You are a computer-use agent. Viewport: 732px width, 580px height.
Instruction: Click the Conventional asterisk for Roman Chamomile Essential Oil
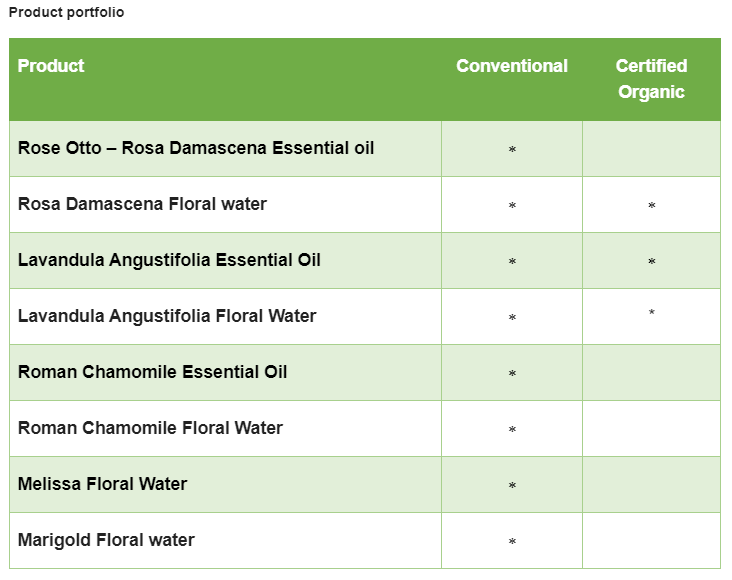512,374
